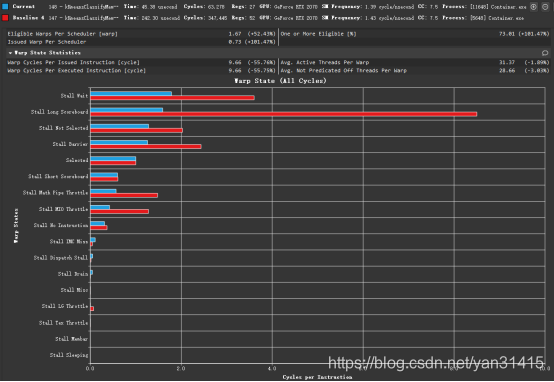Click the 73.01 (+101.47%) value

(x=524, y=34)
